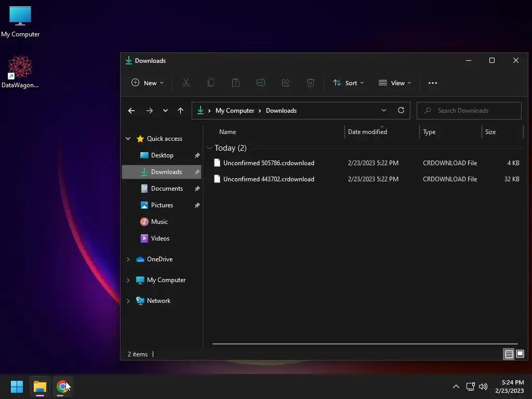The image size is (532, 399).
Task: Unpin Pictures using its pin icon
Action: click(197, 205)
